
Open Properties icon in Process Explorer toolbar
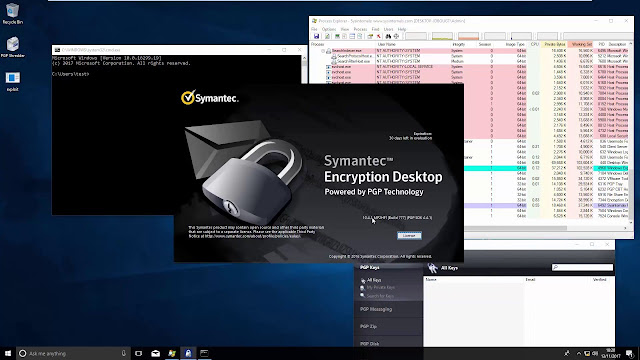point(370,36)
